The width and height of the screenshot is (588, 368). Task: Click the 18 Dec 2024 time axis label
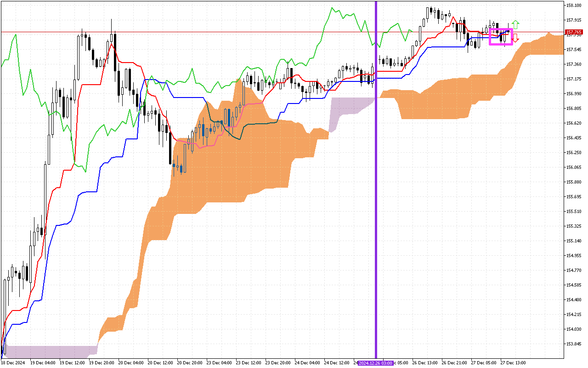12,363
